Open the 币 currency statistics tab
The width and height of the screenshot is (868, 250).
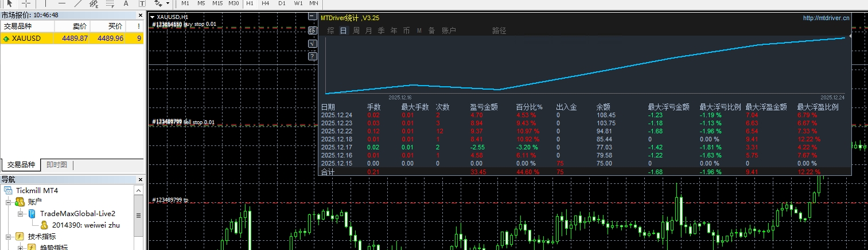[406, 31]
